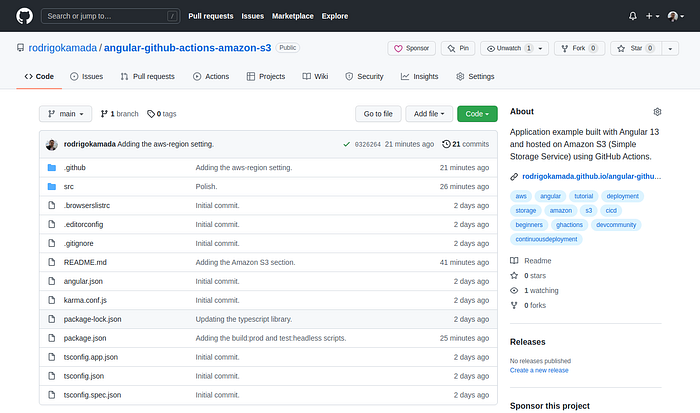Switch to the repository Pull requests tab
Image resolution: width=700 pixels, height=413 pixels.
148,76
